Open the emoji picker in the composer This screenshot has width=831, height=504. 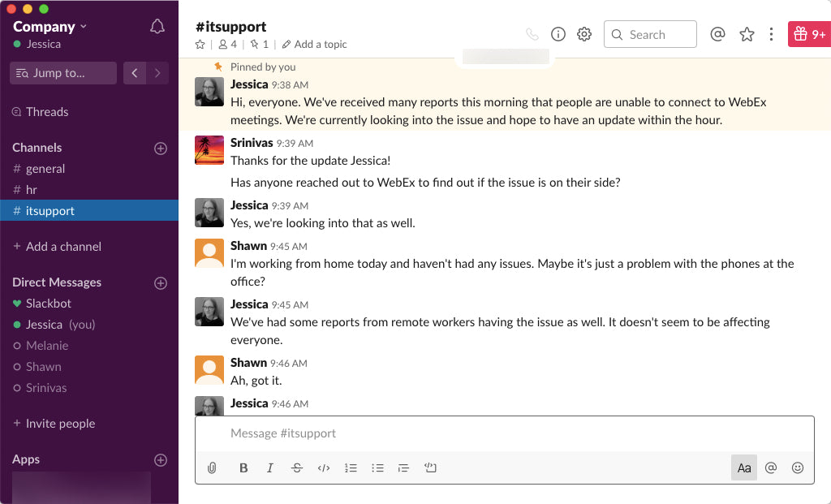797,467
